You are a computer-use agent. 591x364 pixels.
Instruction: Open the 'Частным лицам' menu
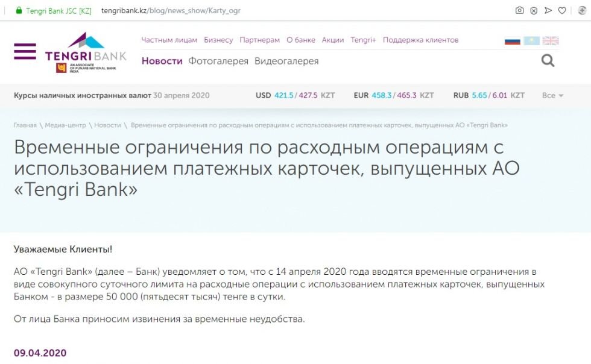[169, 40]
